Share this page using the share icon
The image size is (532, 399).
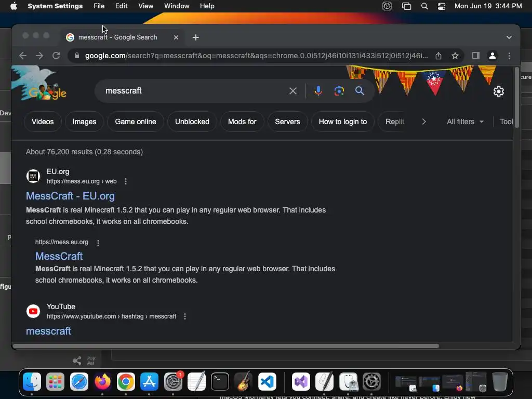click(x=438, y=56)
